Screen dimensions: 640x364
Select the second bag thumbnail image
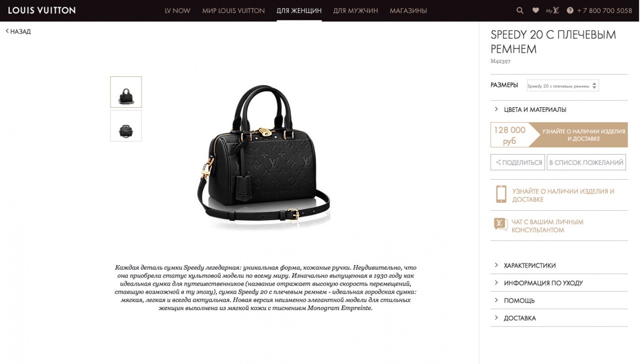(x=126, y=126)
